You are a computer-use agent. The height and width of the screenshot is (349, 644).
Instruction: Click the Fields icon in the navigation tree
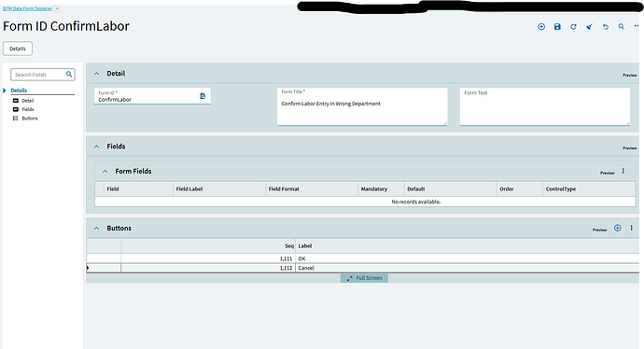[16, 109]
